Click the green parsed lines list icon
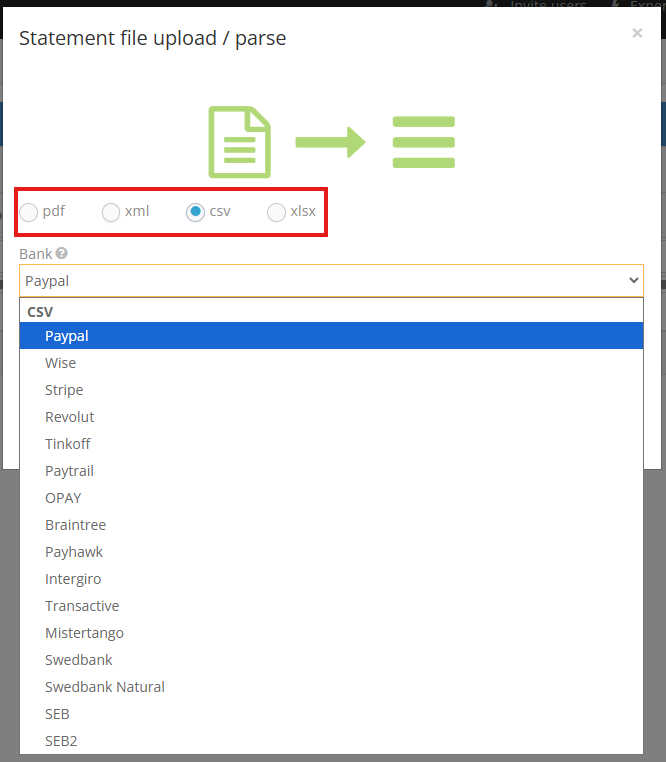Screen dimensions: 666x762 tap(424, 142)
